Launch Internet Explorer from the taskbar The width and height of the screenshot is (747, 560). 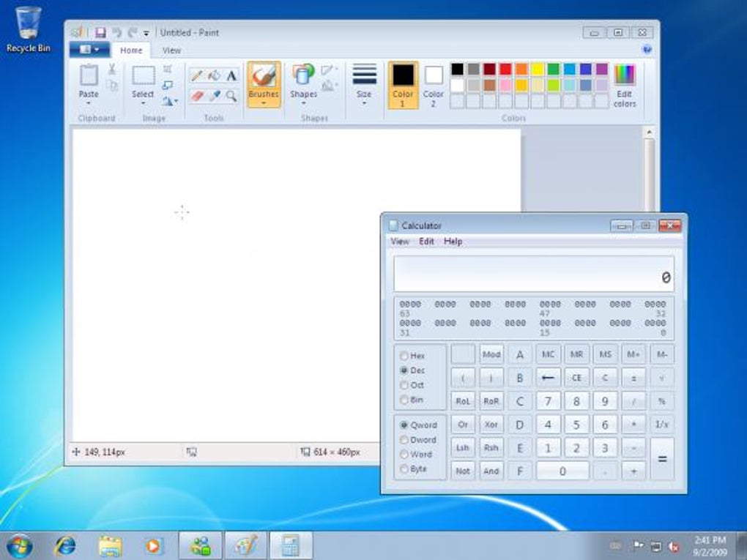pos(65,545)
